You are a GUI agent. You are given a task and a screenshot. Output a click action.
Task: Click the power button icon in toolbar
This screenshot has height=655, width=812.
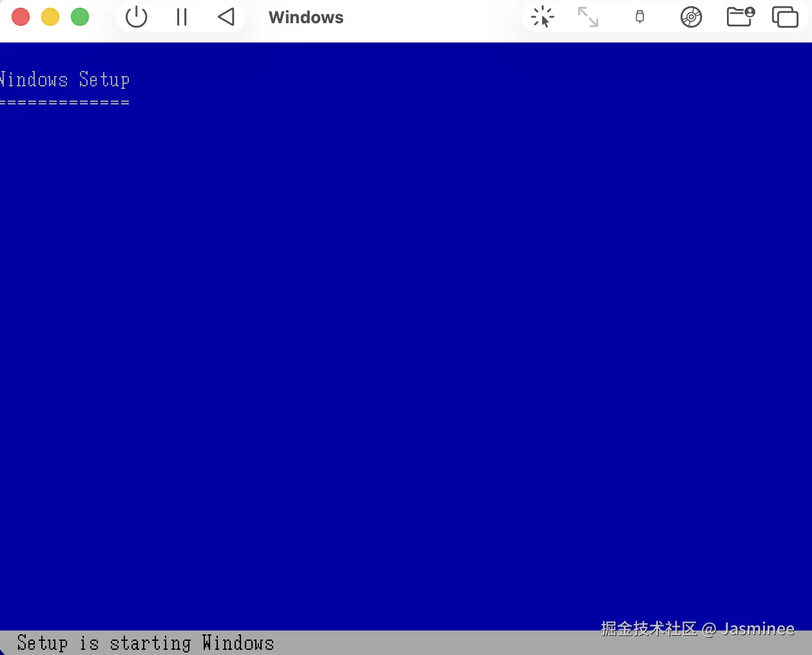tap(136, 17)
